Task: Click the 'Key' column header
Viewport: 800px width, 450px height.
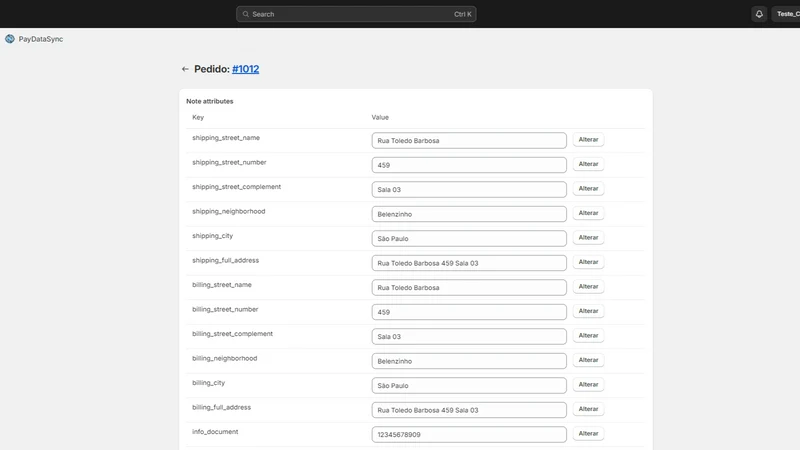Action: (x=198, y=117)
